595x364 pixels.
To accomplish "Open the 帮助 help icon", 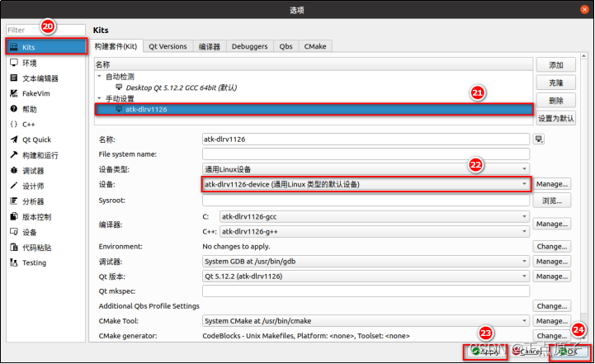I will pyautogui.click(x=14, y=109).
